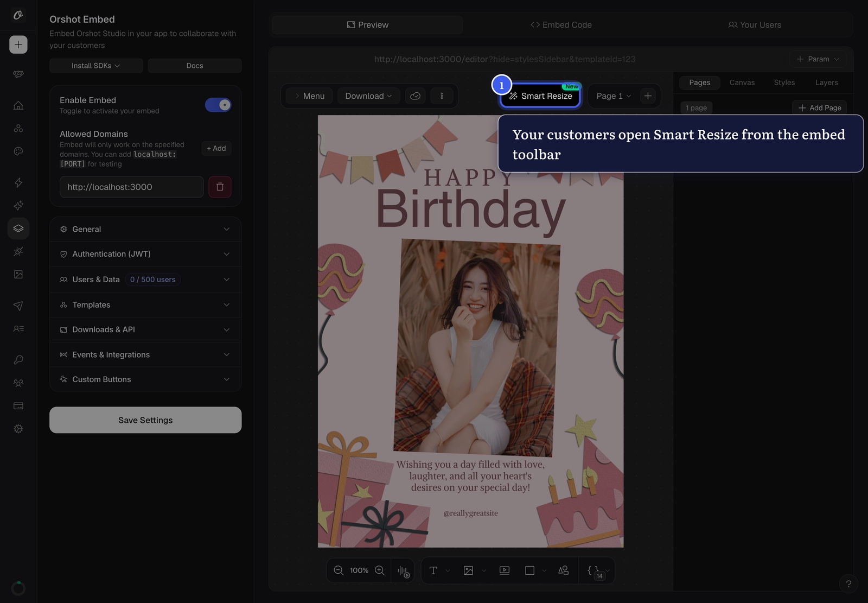Click the plus create button in left sidebar

coord(18,45)
